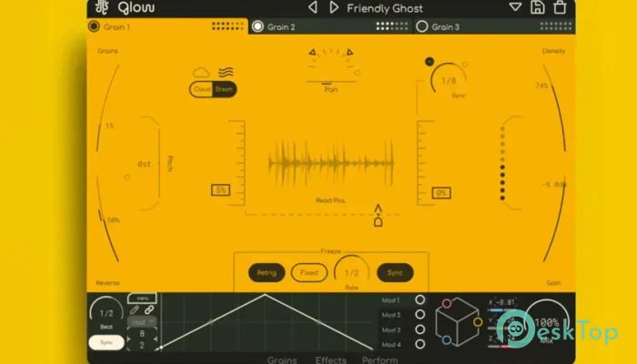Enable the Grain 2 power button
637x364 pixels.
coord(258,27)
